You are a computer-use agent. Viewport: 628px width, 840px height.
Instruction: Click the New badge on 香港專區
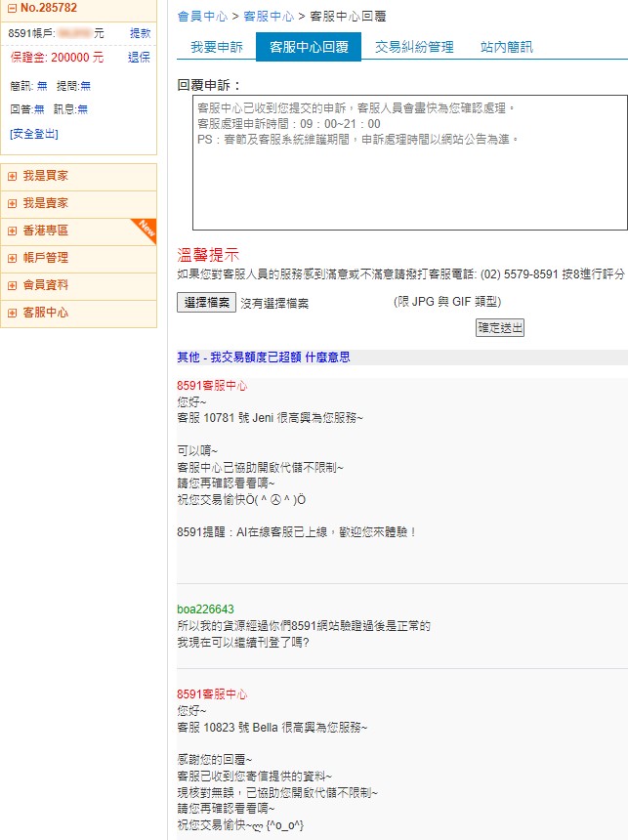click(x=147, y=229)
